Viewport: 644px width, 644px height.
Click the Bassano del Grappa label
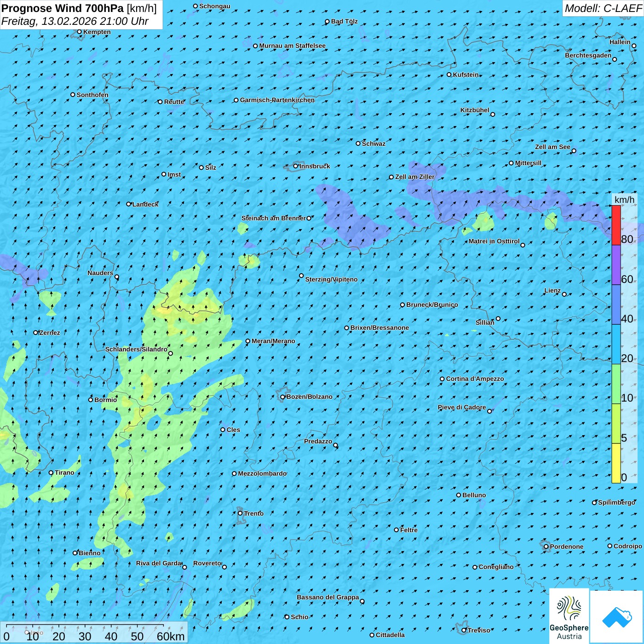[x=328, y=597]
